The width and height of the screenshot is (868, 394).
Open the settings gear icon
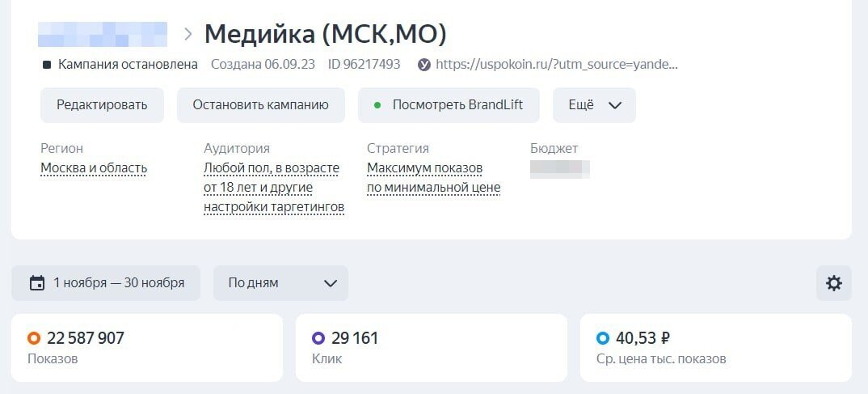pos(833,283)
